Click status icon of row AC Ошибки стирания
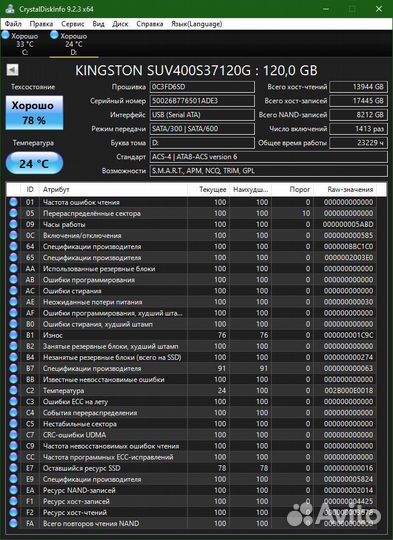 [13, 291]
